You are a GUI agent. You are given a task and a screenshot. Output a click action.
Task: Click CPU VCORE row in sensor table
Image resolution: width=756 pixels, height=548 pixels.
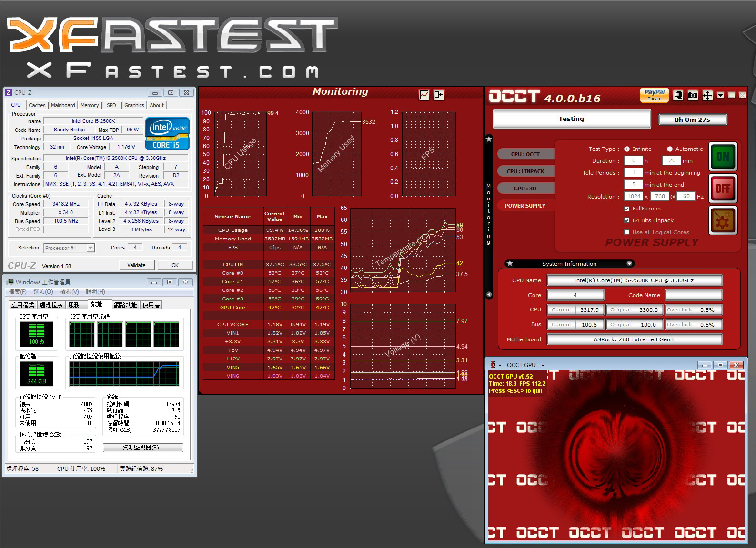coord(269,325)
